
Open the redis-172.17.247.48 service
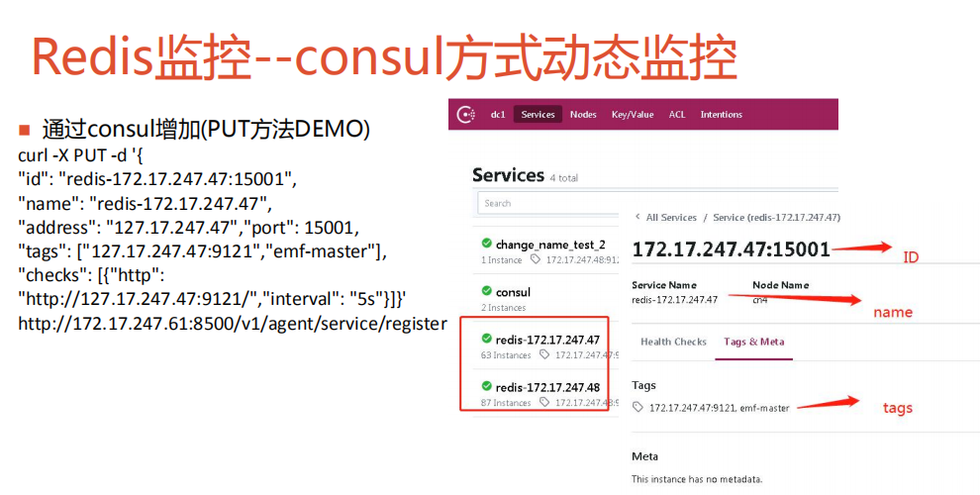coord(547,387)
